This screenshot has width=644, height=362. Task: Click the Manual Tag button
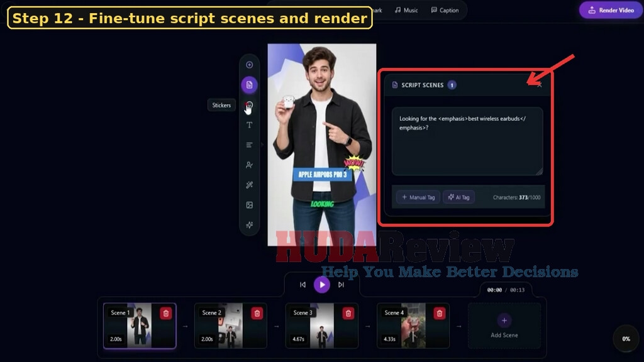coord(418,197)
